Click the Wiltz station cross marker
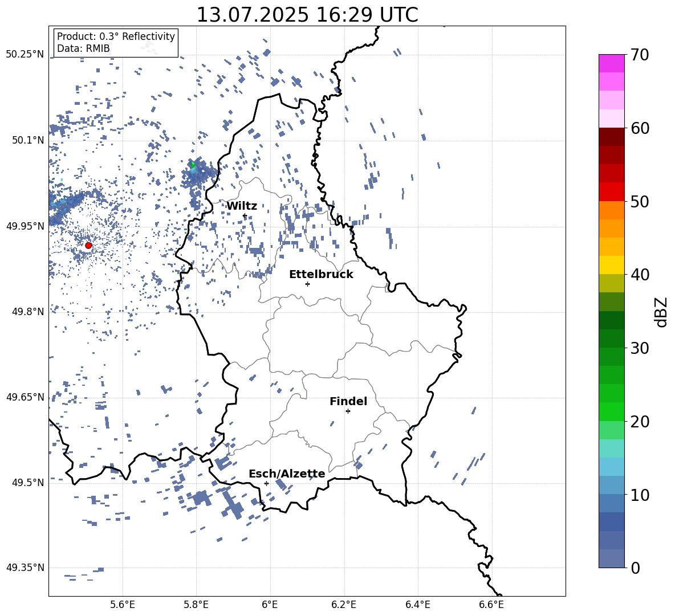The height and width of the screenshot is (616, 675). (x=245, y=216)
